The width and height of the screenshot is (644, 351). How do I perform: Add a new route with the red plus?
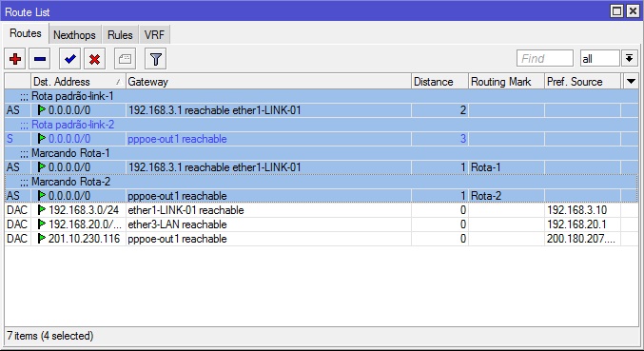(x=15, y=59)
